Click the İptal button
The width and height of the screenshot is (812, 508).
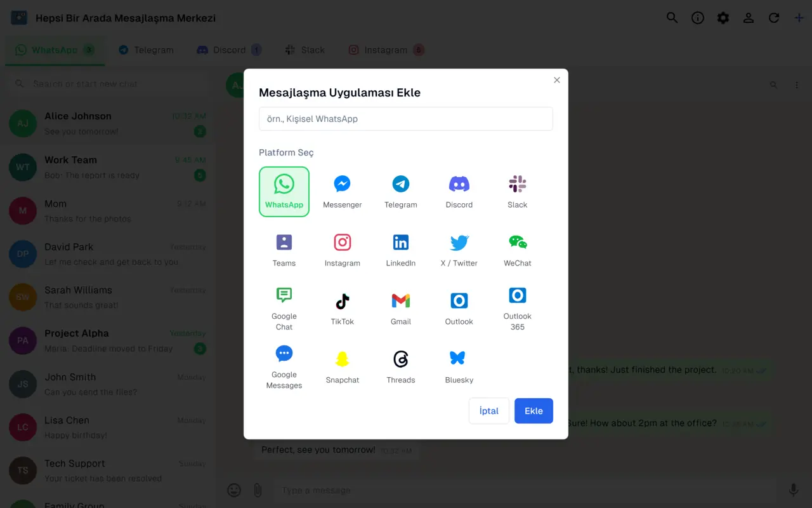(489, 411)
